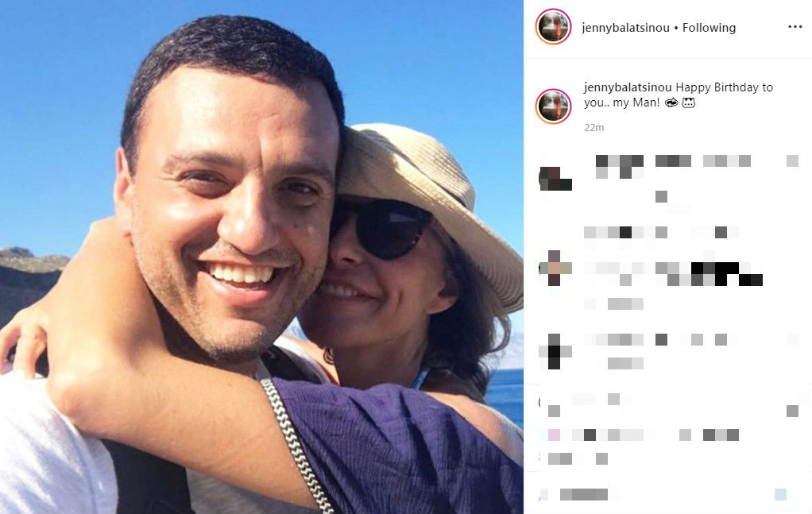Open the three-dot more options menu
The image size is (812, 514).
click(795, 27)
